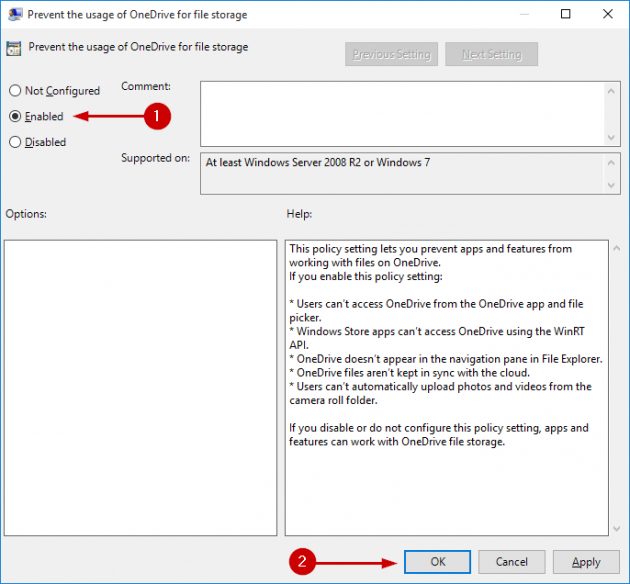Click the Help pane scroll down arrow
This screenshot has height=584, width=630.
pos(617,529)
